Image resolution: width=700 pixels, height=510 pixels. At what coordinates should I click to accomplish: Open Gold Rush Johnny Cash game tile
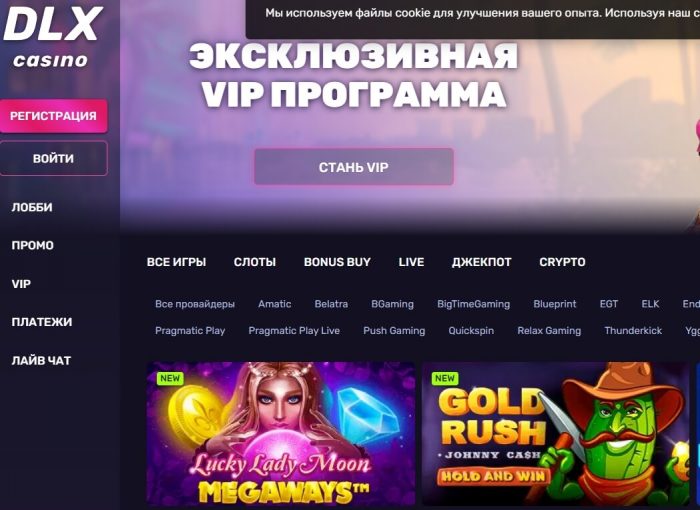(x=556, y=434)
